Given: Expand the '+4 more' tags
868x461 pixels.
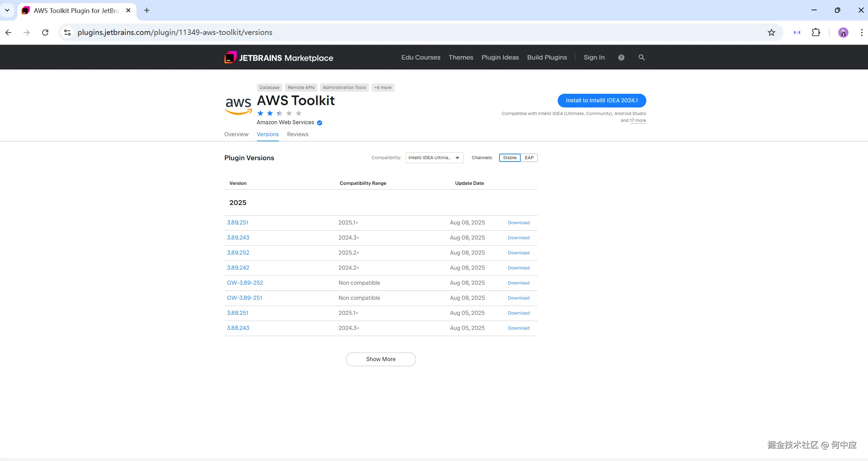Looking at the screenshot, I should [x=383, y=88].
